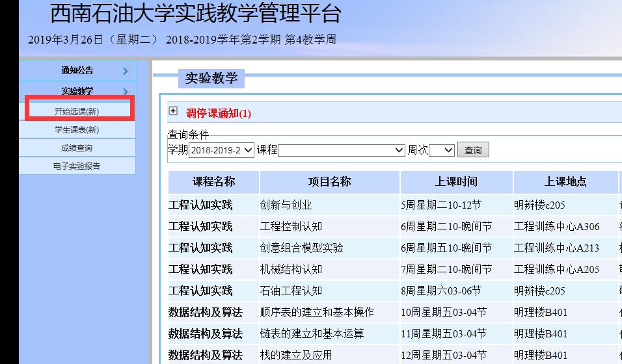
Task: Click the 实验教学 section heading tab
Action: 211,78
